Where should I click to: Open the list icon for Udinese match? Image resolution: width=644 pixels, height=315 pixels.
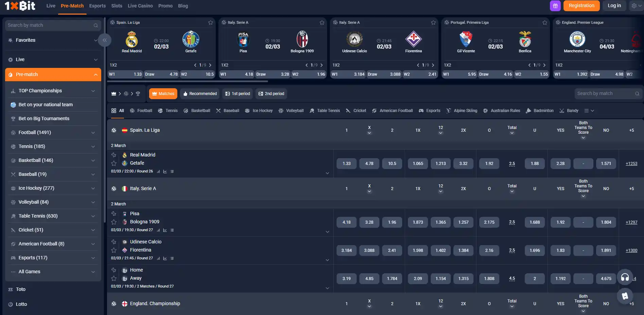coord(172,258)
